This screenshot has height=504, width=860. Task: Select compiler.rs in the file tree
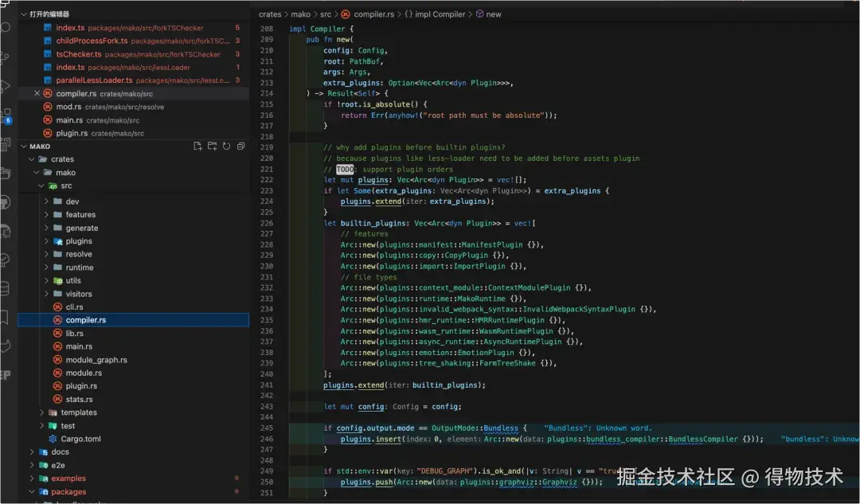coord(134,320)
